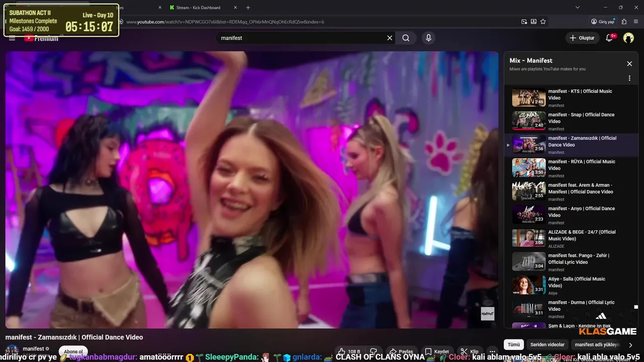Close the Stream - Kick Dashboard tab
This screenshot has width=644, height=362.
(x=235, y=8)
